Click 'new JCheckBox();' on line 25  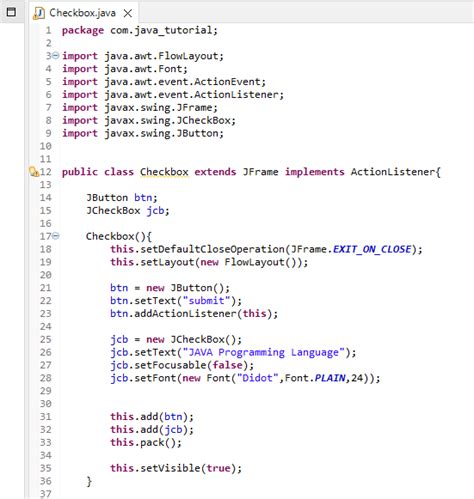coord(194,339)
